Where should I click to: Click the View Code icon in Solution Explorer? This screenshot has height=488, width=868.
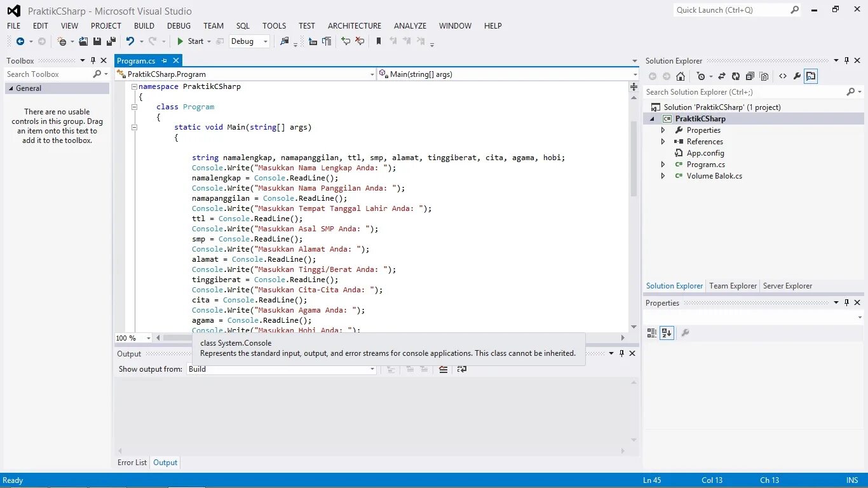(x=783, y=76)
